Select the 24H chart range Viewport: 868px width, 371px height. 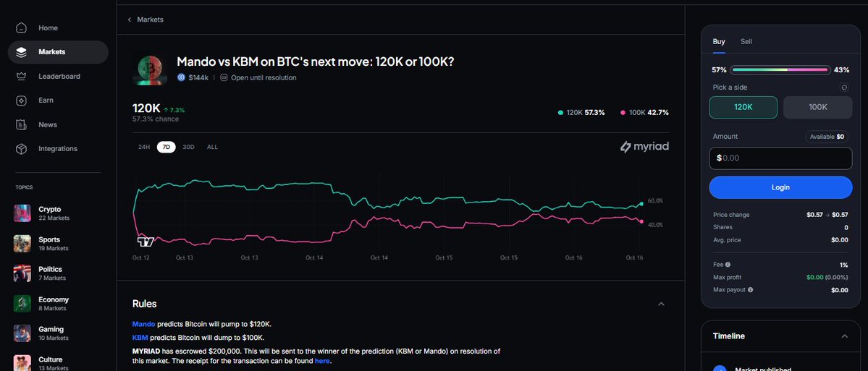(144, 147)
